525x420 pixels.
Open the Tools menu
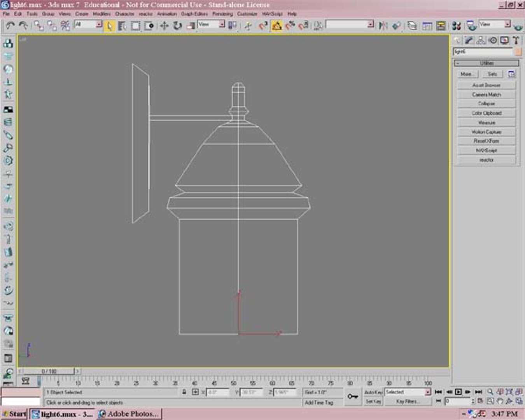coord(32,14)
